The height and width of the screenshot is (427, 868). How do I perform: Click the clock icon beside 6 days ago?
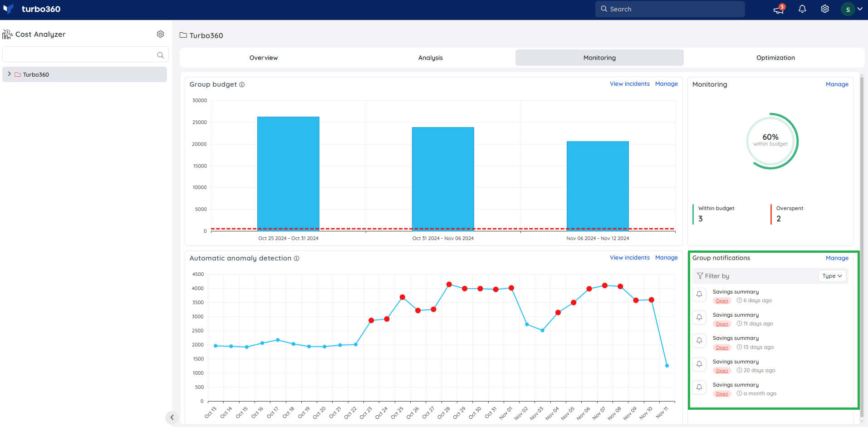pos(739,300)
